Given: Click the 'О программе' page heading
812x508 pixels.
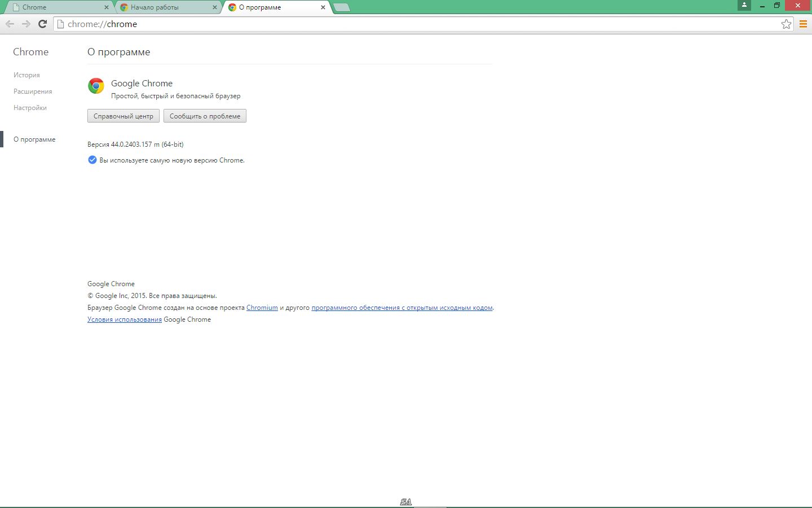Looking at the screenshot, I should pos(119,52).
